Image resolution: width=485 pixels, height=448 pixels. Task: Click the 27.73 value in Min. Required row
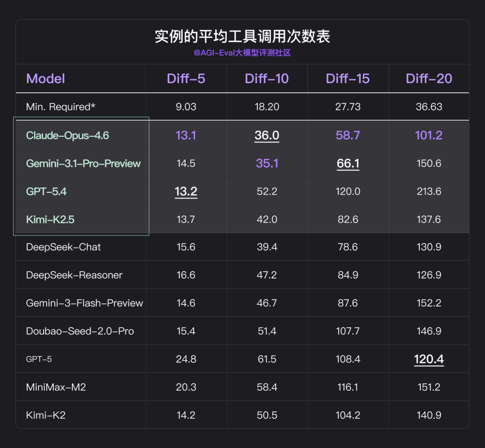(x=348, y=107)
